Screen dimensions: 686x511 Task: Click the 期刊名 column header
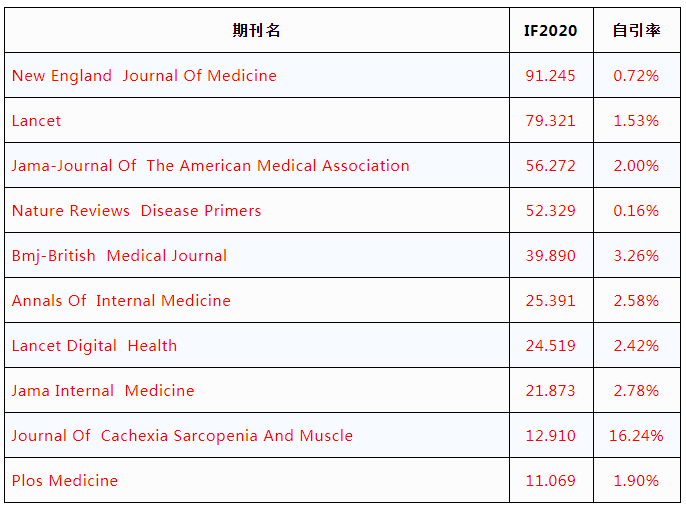[256, 30]
